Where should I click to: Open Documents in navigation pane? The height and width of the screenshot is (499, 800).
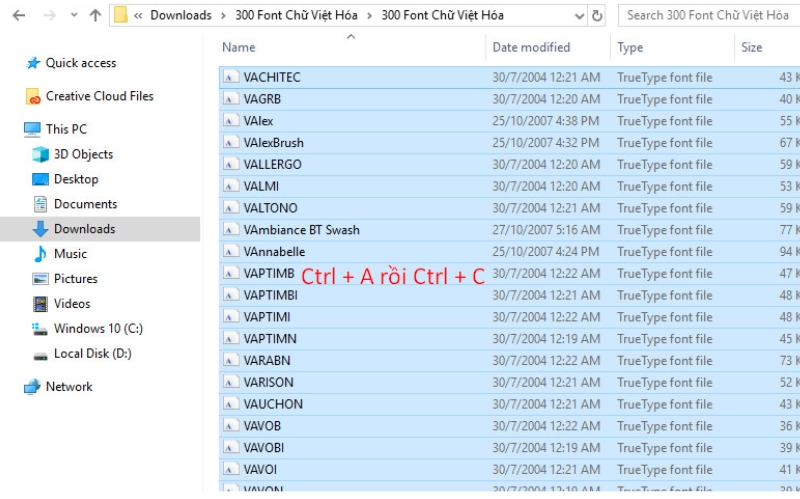point(86,204)
